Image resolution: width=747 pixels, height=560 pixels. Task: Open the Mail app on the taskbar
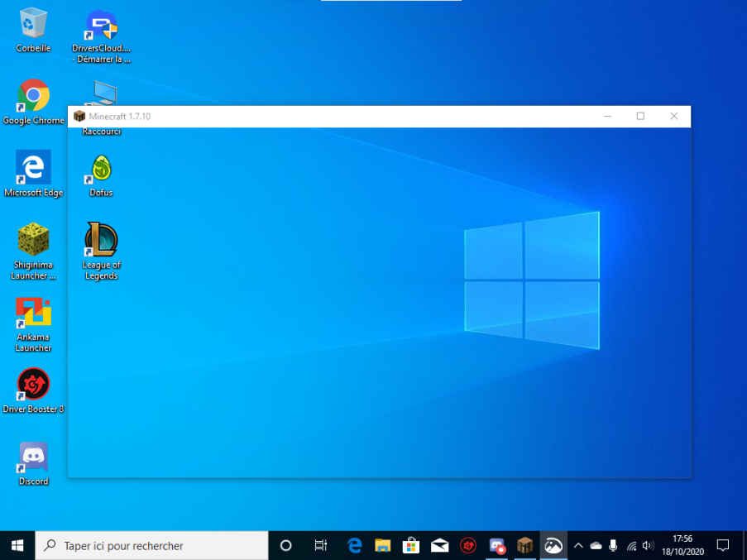[x=439, y=545]
